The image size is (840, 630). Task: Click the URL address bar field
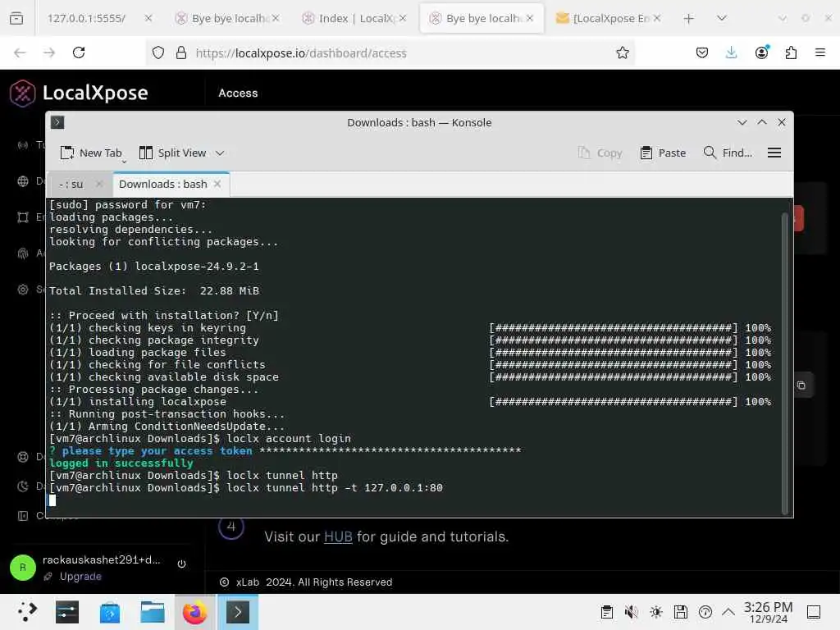pyautogui.click(x=390, y=52)
